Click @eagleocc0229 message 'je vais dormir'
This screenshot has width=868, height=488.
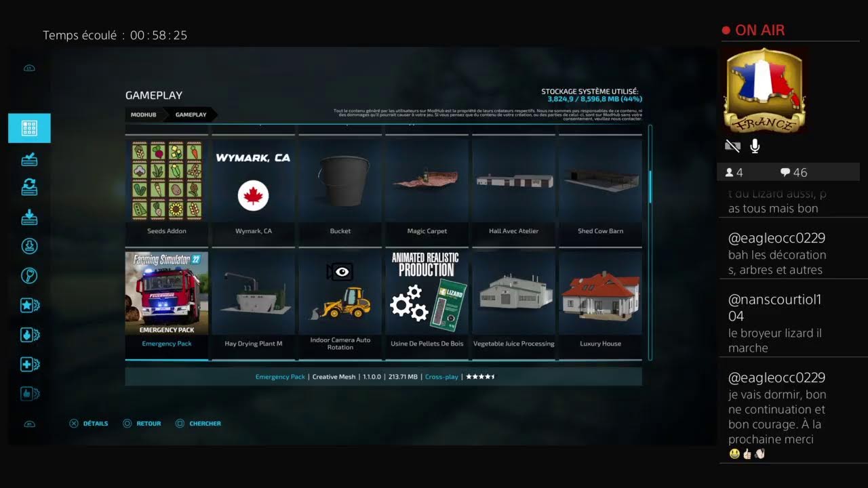point(777,416)
